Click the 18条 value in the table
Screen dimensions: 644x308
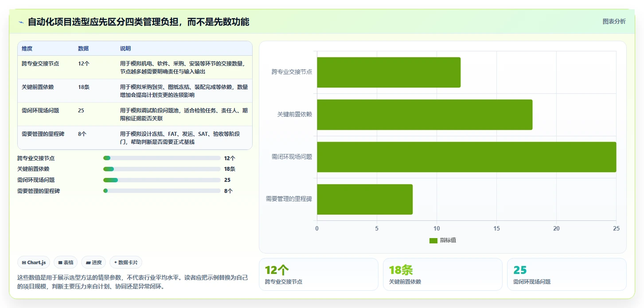84,87
